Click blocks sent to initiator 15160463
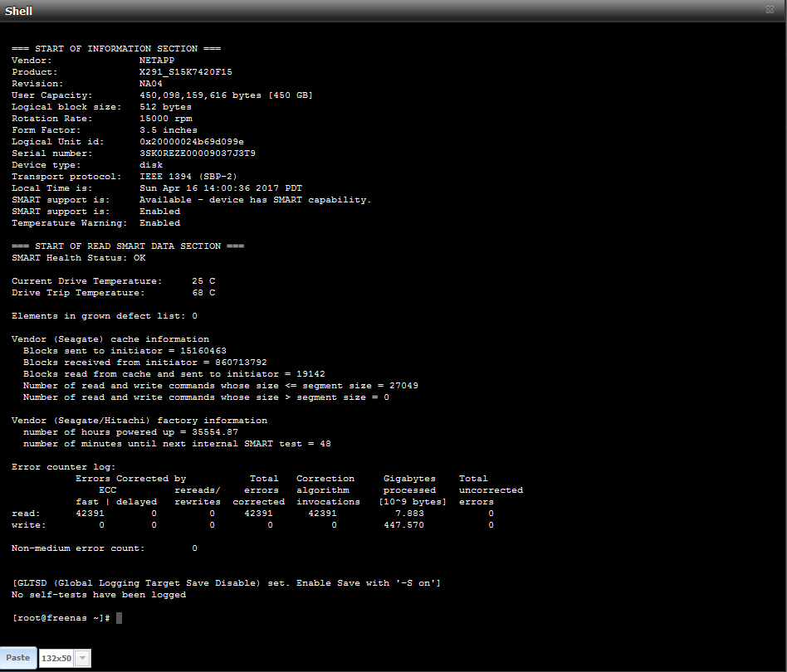Screen dimensions: 787x672 coord(203,351)
